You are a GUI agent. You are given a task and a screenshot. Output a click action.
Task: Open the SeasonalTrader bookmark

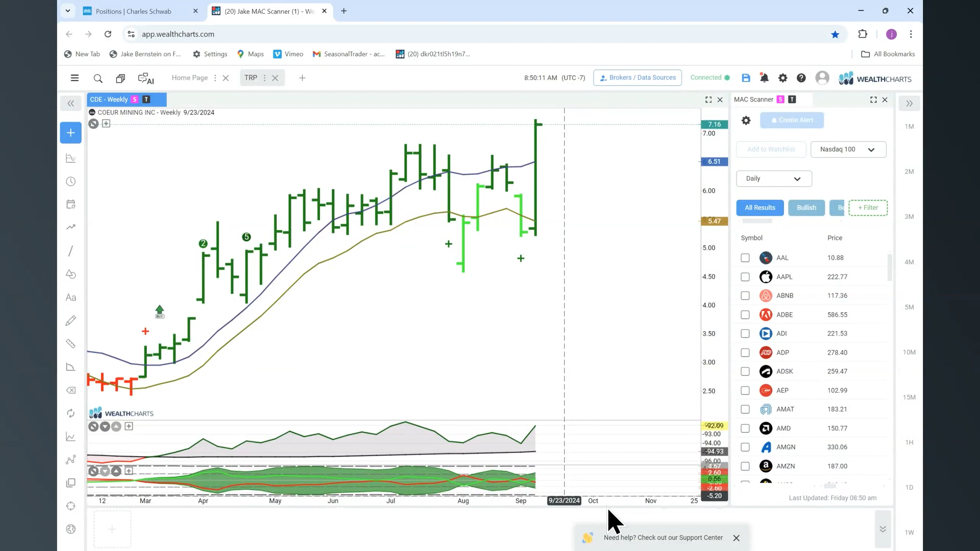click(349, 54)
